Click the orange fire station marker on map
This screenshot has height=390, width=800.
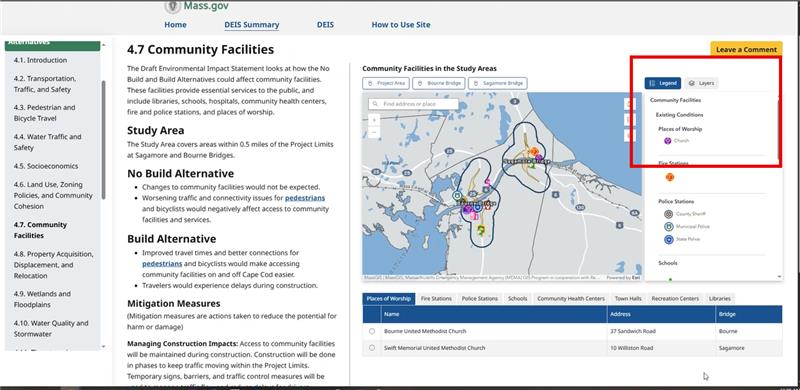click(x=534, y=151)
